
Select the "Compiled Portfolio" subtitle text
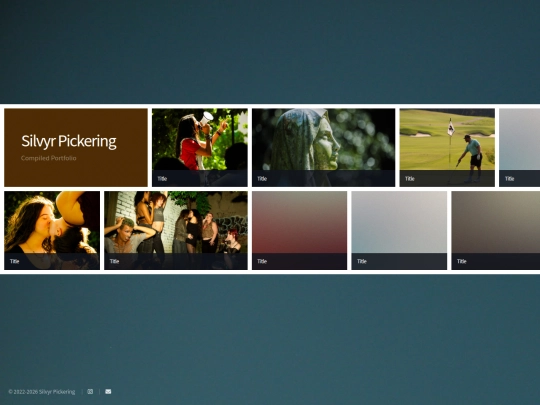point(49,158)
